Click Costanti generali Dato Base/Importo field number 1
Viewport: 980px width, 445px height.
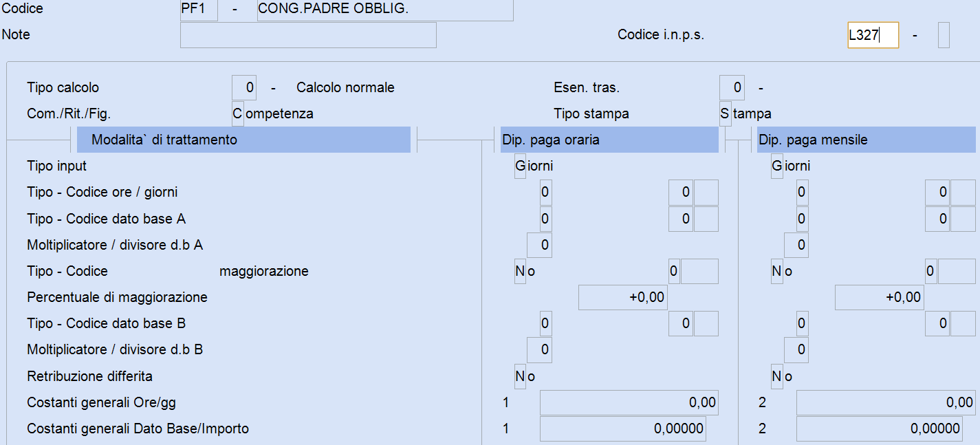[623, 428]
